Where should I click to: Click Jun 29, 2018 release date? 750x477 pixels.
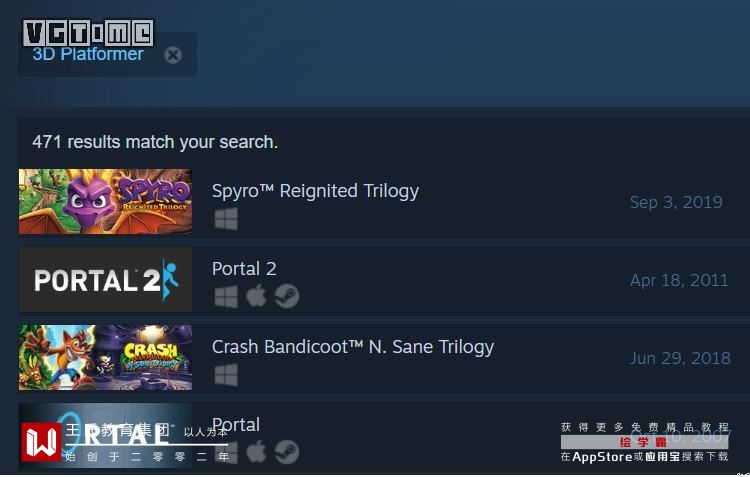(680, 358)
